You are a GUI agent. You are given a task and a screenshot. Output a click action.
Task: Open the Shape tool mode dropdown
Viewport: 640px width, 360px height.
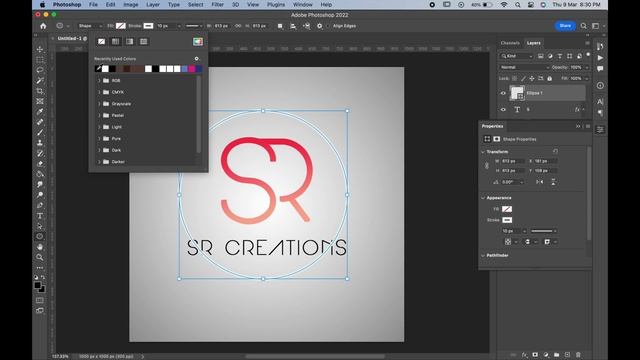(89, 26)
